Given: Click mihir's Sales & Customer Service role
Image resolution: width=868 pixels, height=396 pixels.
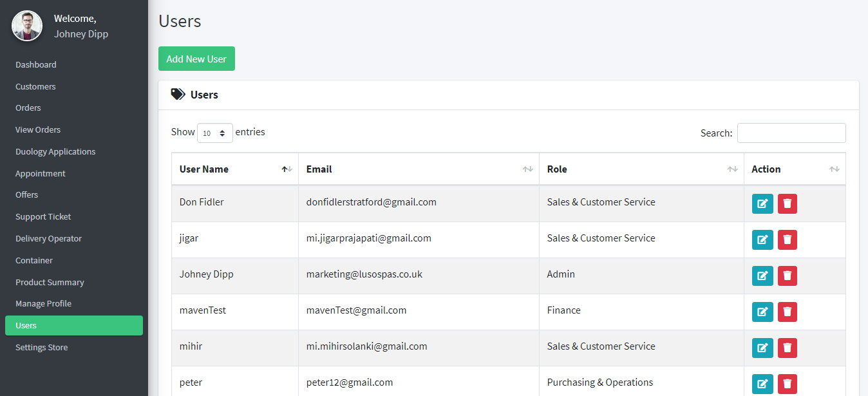Looking at the screenshot, I should pos(601,346).
